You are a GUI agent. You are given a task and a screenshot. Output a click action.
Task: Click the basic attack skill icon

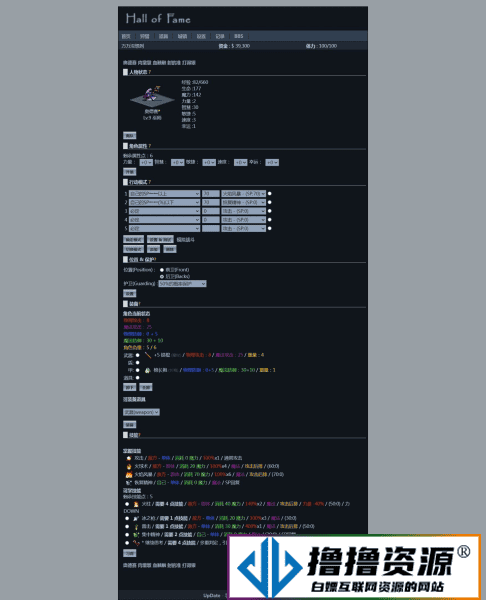coord(129,458)
